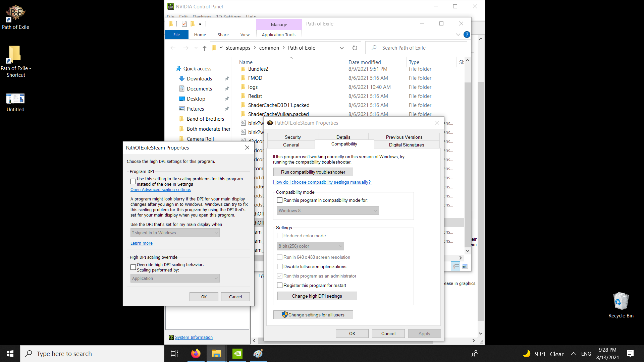Click the search magnifier in Explorer search box
644x362 pixels.
pos(374,48)
